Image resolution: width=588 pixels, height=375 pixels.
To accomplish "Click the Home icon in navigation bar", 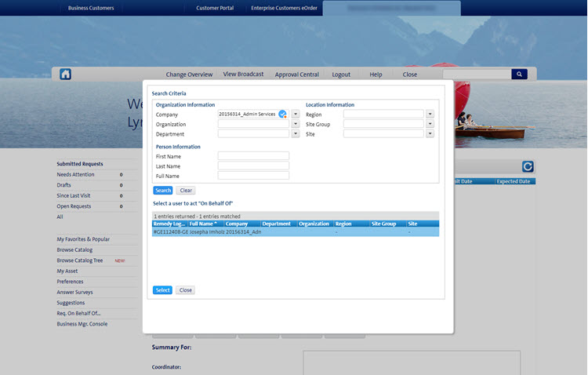I will (x=66, y=75).
